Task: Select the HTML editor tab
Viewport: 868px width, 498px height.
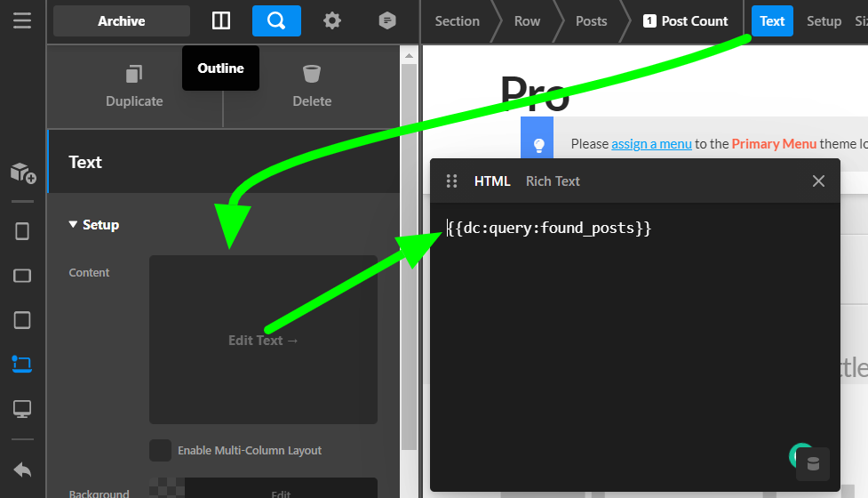Action: (492, 181)
